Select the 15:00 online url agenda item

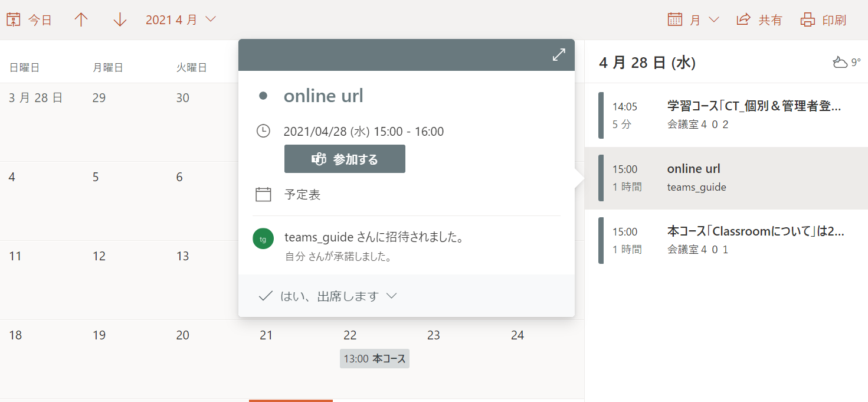point(726,178)
